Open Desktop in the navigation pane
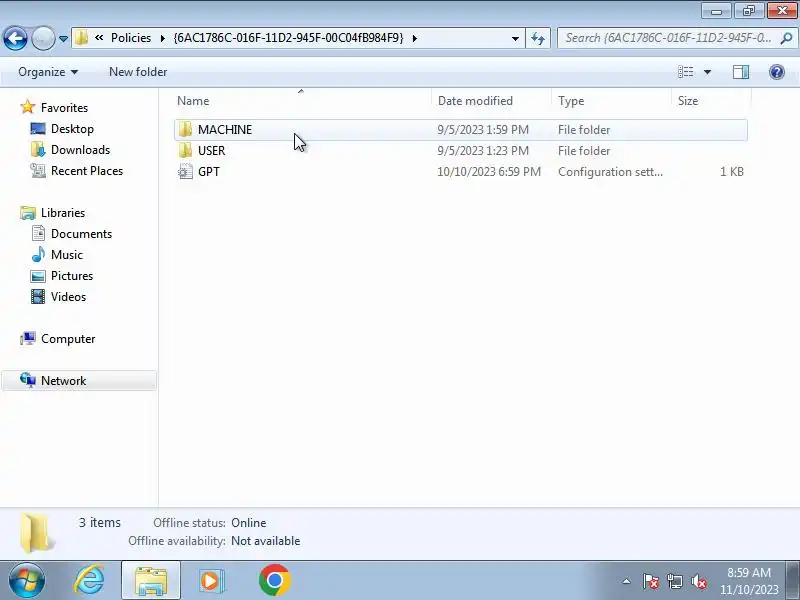 pyautogui.click(x=72, y=129)
